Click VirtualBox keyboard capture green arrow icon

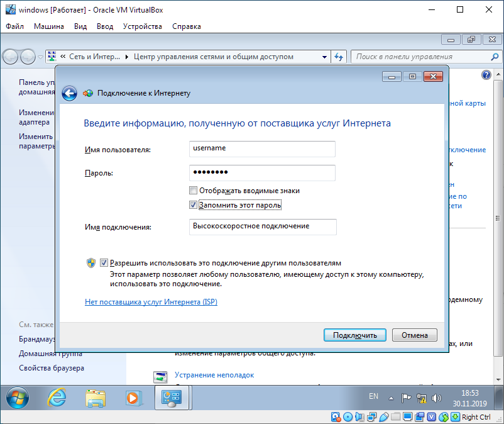point(455,417)
